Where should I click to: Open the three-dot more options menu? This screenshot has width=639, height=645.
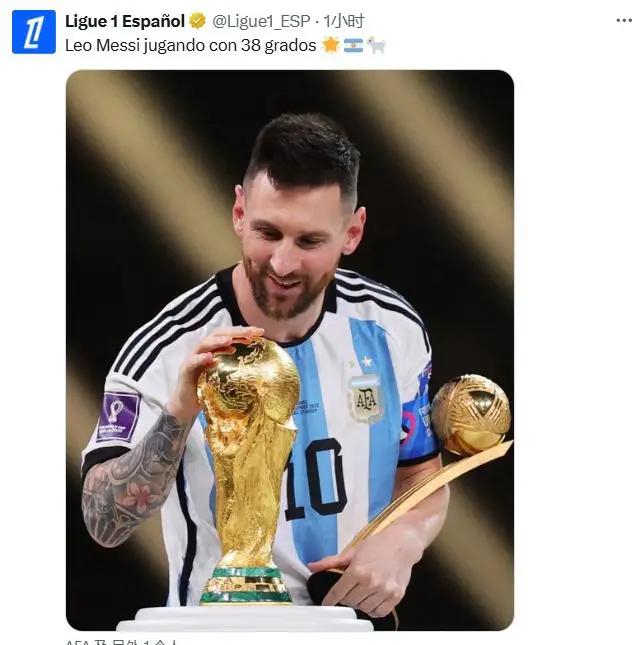click(624, 21)
